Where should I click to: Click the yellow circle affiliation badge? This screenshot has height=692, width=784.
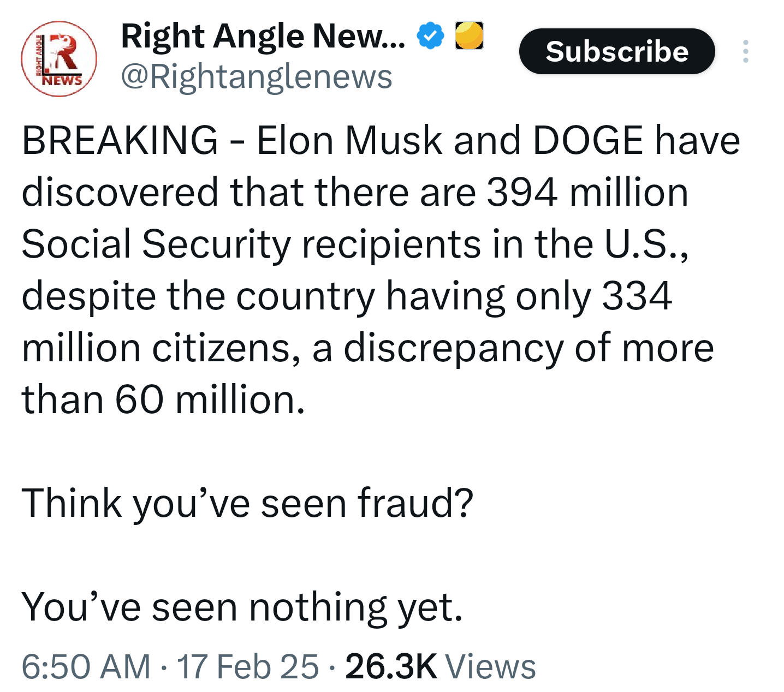click(469, 36)
